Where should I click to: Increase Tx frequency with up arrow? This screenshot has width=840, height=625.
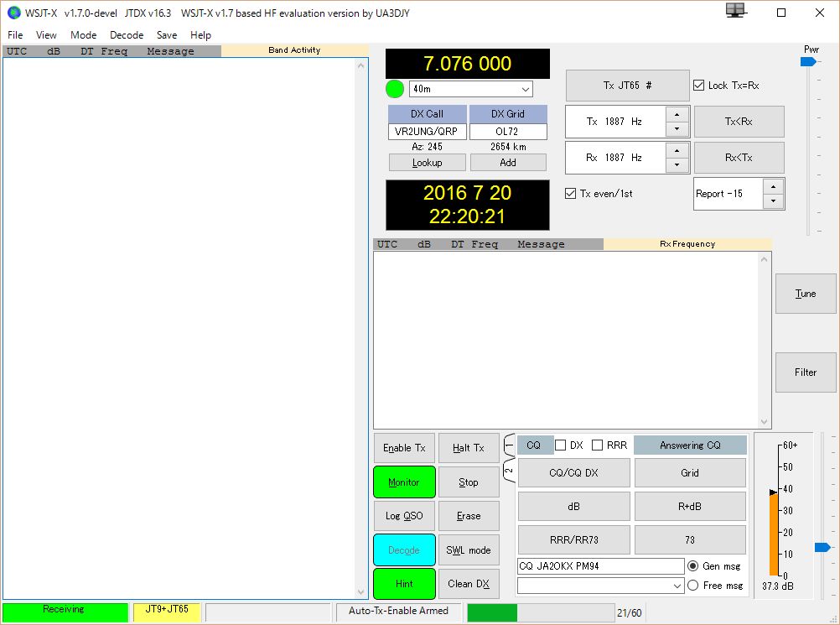pyautogui.click(x=677, y=114)
